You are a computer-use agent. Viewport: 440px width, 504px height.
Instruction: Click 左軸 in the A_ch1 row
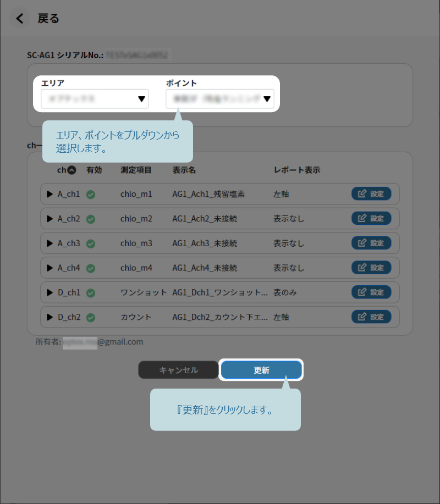[x=281, y=194]
